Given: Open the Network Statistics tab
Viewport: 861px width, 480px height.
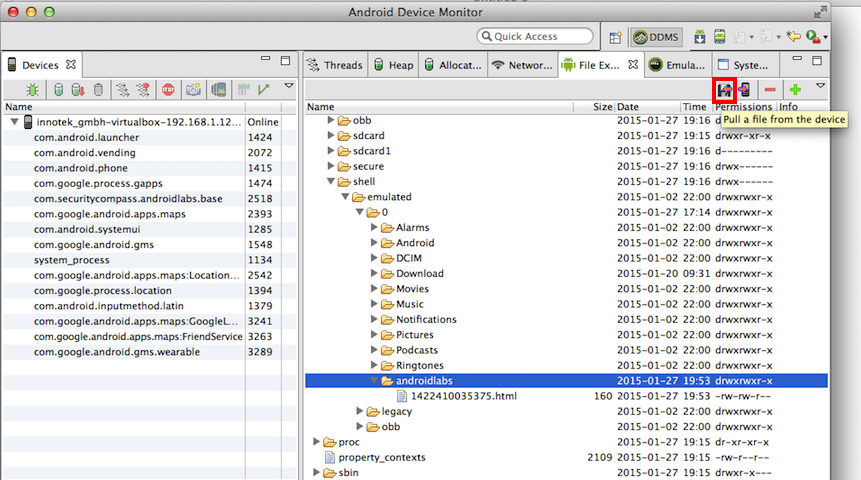Looking at the screenshot, I should point(522,65).
